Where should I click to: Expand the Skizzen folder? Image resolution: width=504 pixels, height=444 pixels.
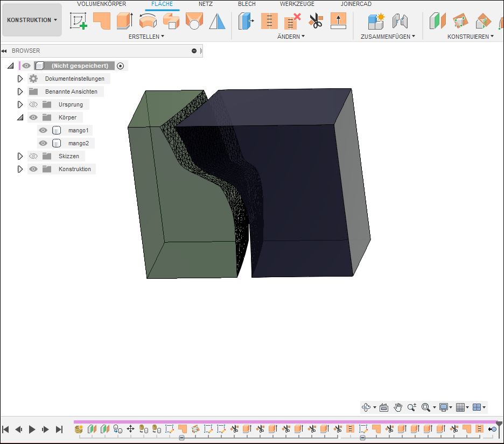(x=20, y=156)
